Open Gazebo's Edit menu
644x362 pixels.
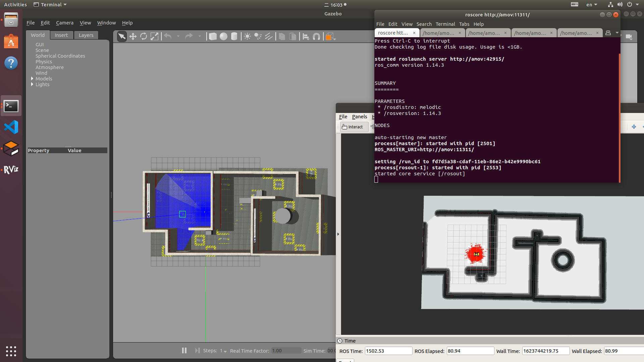(45, 23)
